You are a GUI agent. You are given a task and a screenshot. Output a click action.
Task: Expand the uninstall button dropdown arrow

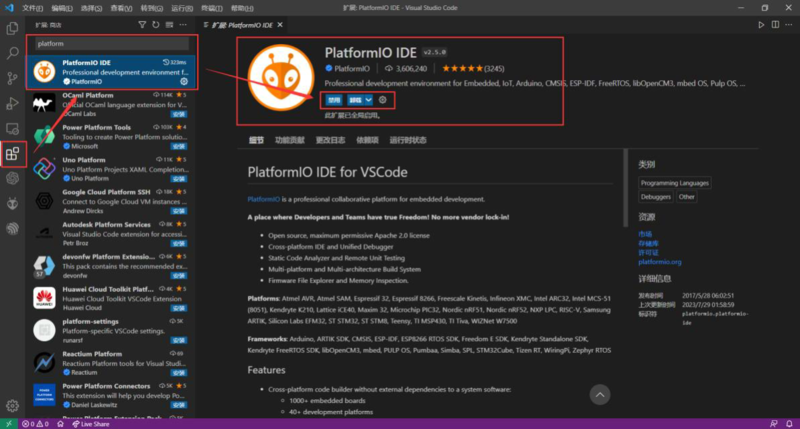(369, 100)
